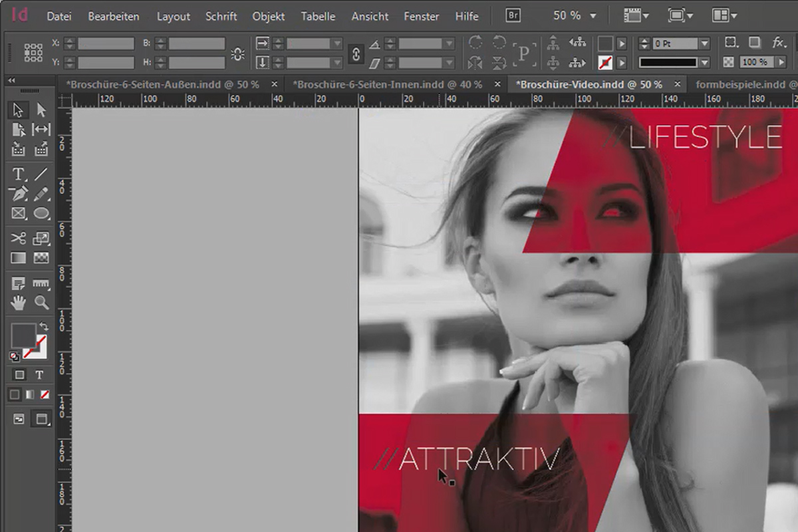Click the Fill color swatch in toolbox
Screen dimensions: 798x532
24,335
